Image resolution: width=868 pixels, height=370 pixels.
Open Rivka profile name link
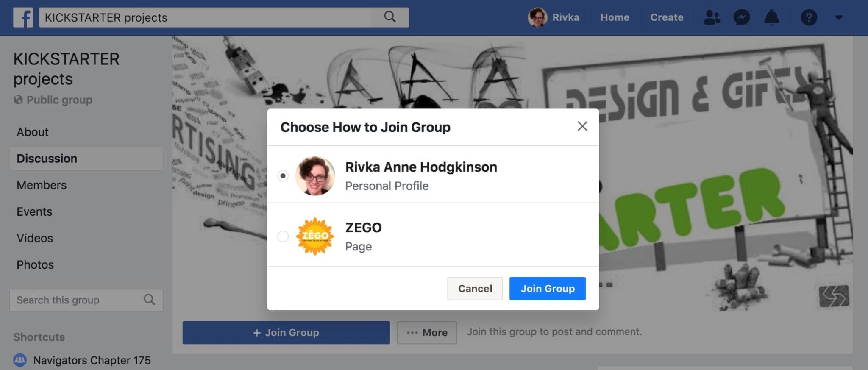point(565,17)
